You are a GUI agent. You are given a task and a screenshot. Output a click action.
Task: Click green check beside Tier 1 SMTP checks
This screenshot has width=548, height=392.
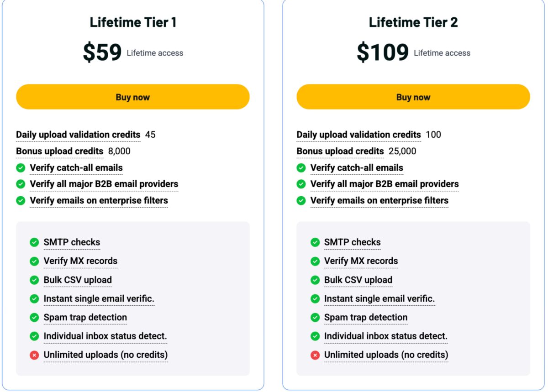click(x=34, y=242)
